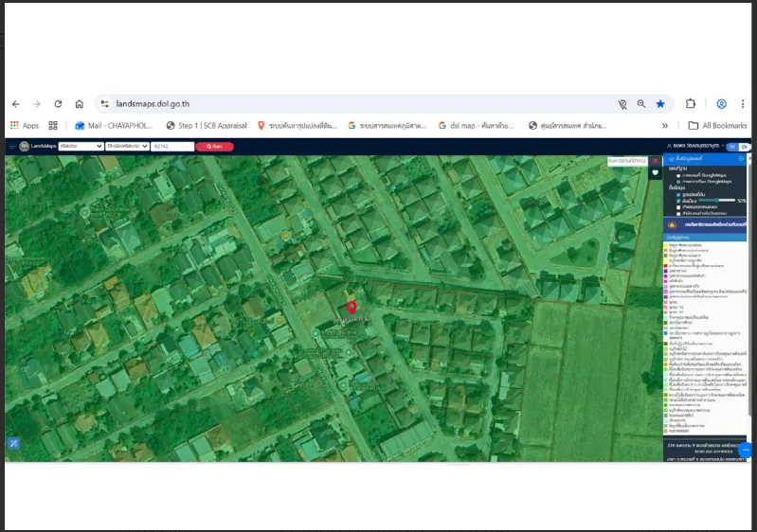
Task: Click the light-blue legend section header
Action: pyautogui.click(x=705, y=238)
